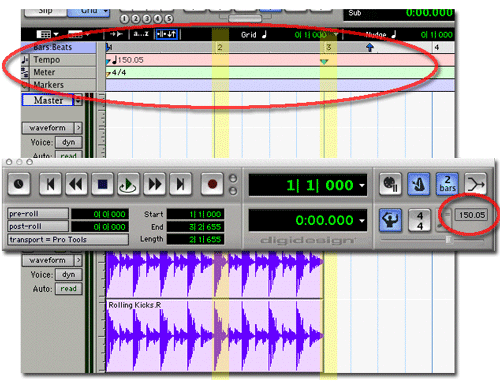Open the Grid value dropdown arrow
Viewport: 500px width, 386px height.
336,34
